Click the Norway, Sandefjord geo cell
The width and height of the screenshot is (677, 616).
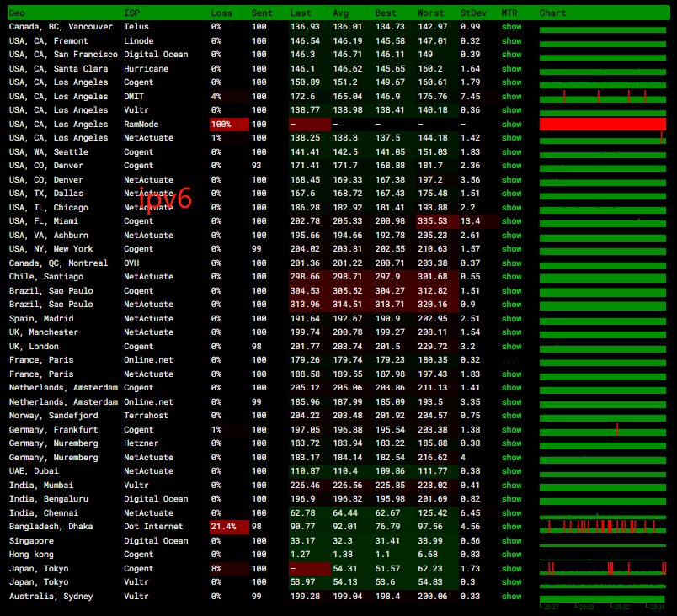pyautogui.click(x=54, y=416)
